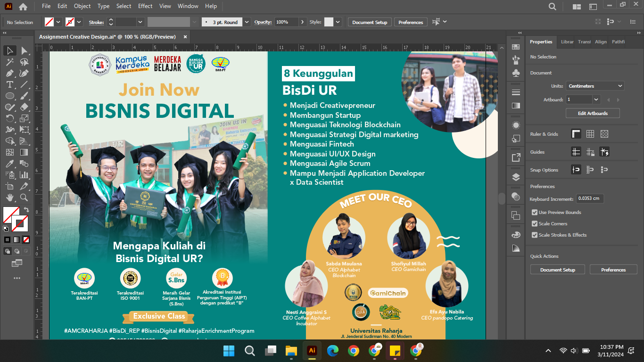
Task: Click Edit Artboards button
Action: pyautogui.click(x=593, y=114)
